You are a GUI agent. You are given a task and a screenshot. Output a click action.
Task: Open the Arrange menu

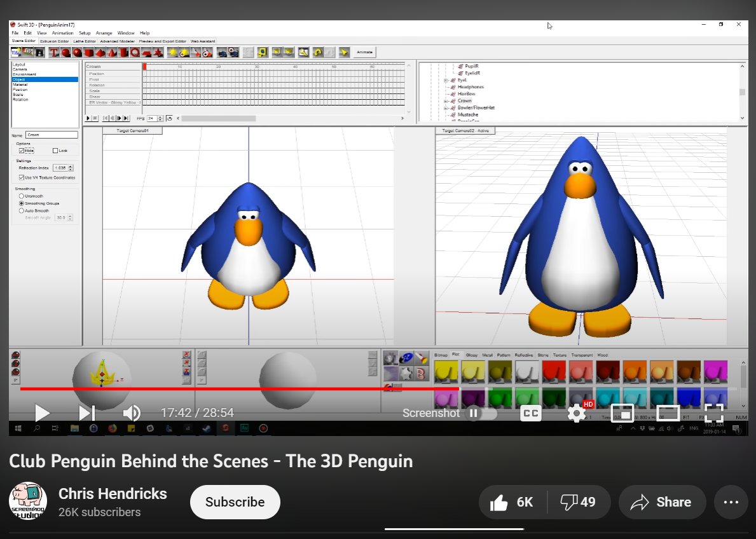coord(104,33)
